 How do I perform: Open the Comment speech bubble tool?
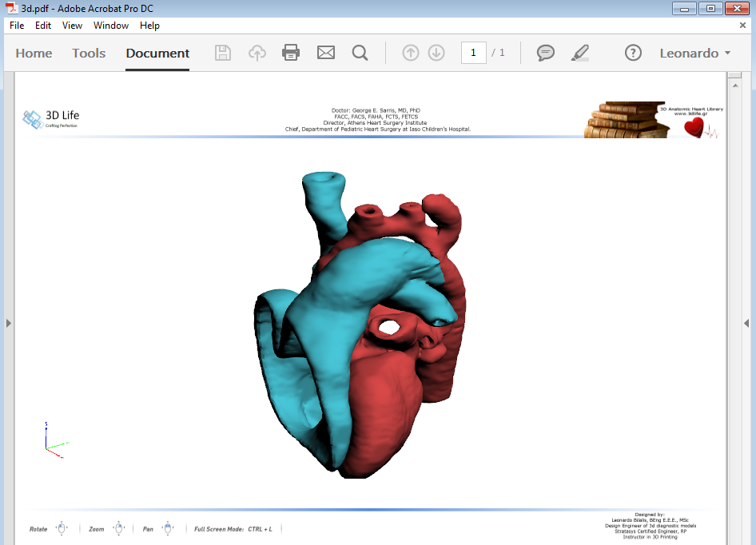pyautogui.click(x=545, y=53)
